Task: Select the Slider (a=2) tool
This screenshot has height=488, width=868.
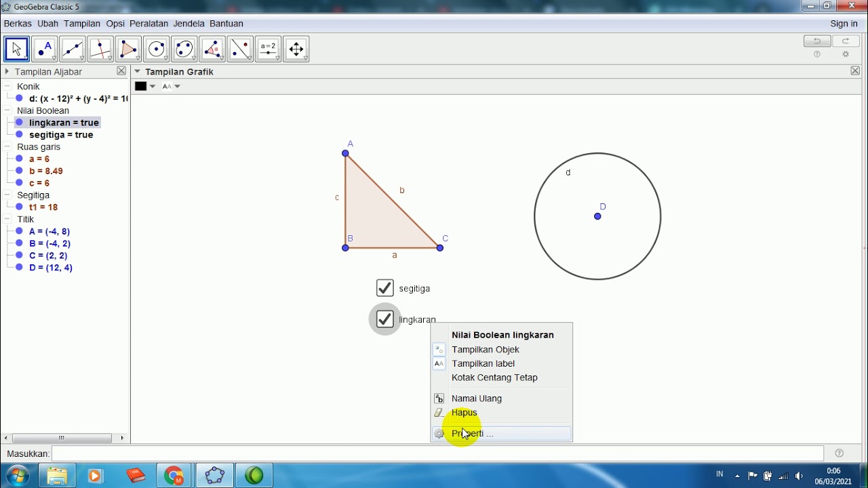Action: 269,49
